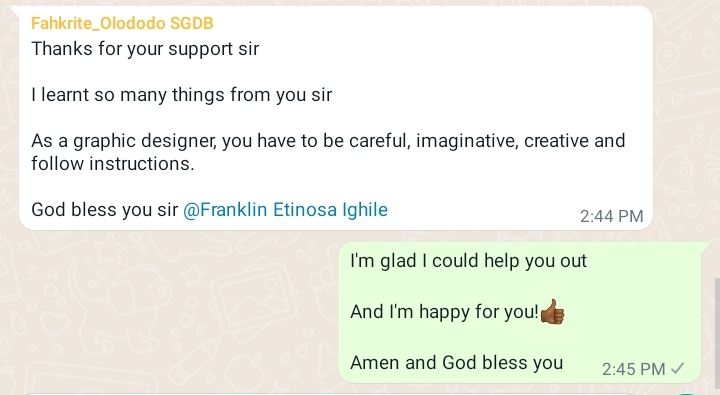Image resolution: width=720 pixels, height=395 pixels.
Task: Click the "God bless you sir" text
Action: tap(104, 210)
